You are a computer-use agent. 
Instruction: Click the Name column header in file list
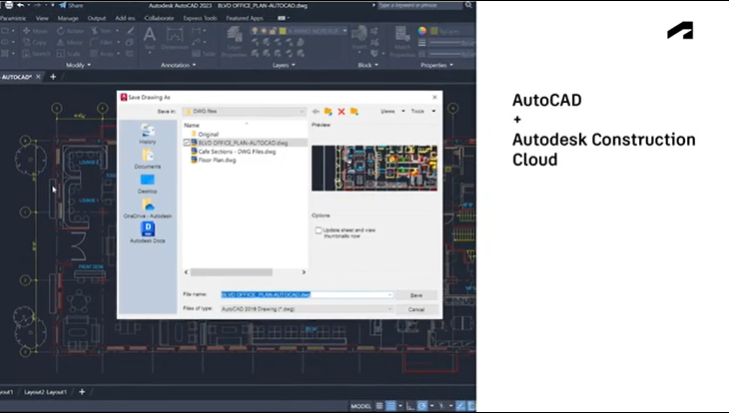click(x=192, y=125)
